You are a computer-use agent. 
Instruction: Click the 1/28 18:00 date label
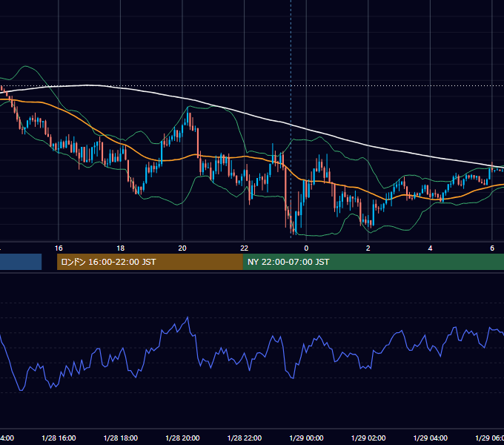tap(121, 438)
